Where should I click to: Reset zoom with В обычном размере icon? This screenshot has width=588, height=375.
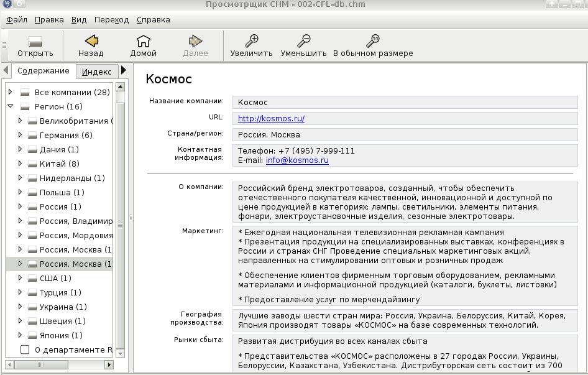tap(373, 40)
